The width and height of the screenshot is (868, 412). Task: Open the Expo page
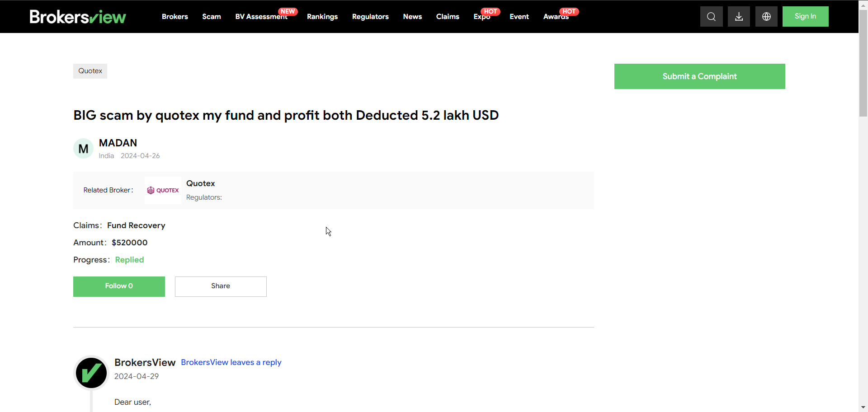pos(482,17)
